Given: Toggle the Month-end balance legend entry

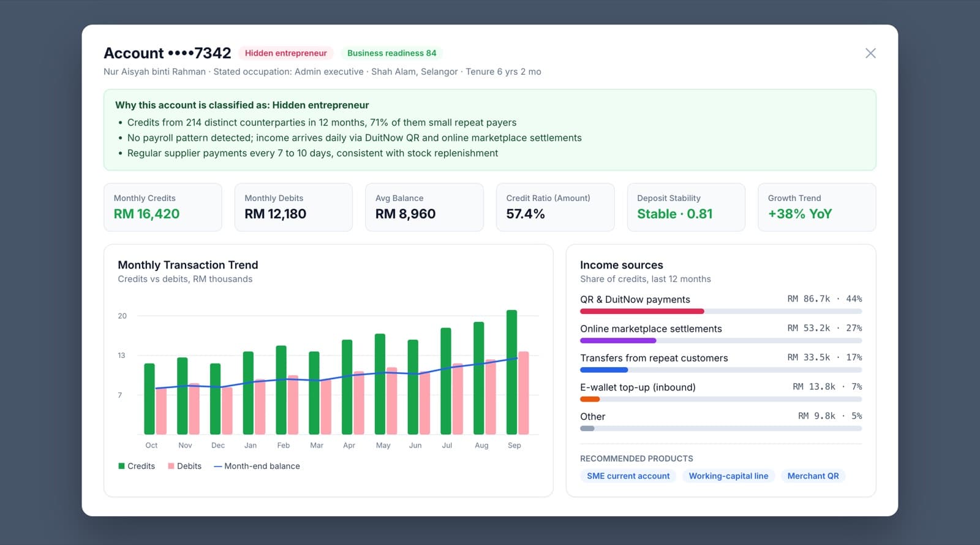Looking at the screenshot, I should point(257,466).
